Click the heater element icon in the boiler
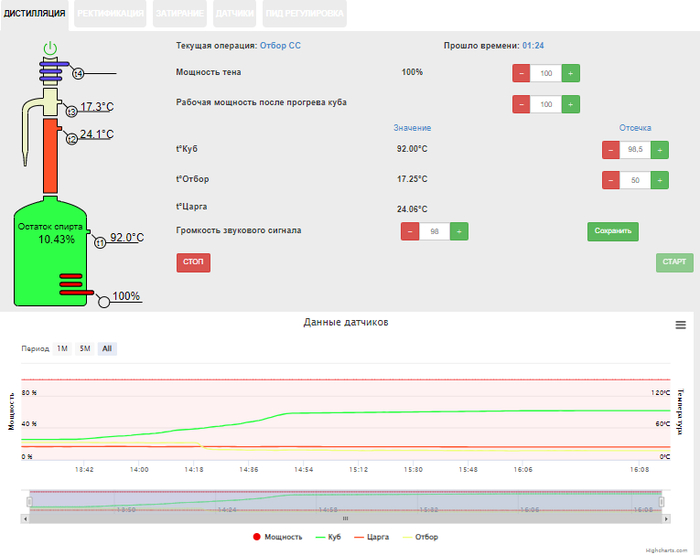The width and height of the screenshot is (700, 555). pos(71,283)
